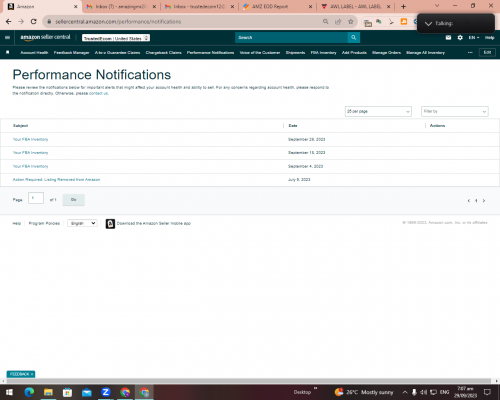Open the settings gear icon
The image size is (500, 400).
pos(460,38)
